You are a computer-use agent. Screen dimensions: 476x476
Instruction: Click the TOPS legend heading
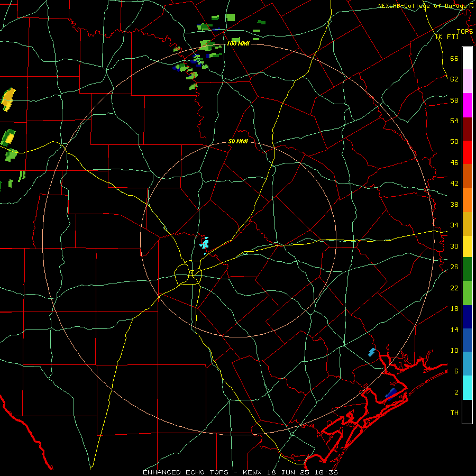tap(465, 32)
